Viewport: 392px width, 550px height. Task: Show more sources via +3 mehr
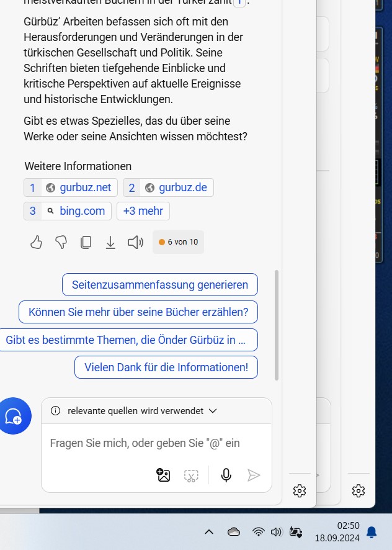143,211
